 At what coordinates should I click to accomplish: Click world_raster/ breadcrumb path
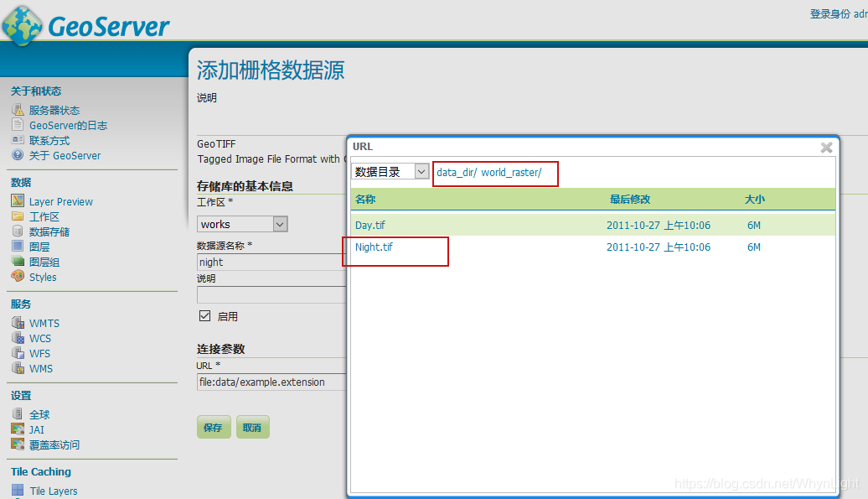(511, 172)
